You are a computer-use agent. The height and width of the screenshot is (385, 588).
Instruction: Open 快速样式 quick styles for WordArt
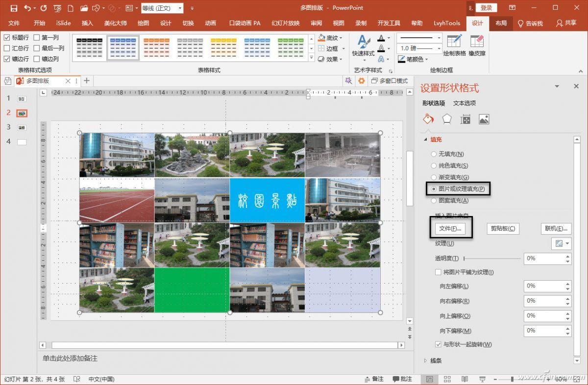363,46
